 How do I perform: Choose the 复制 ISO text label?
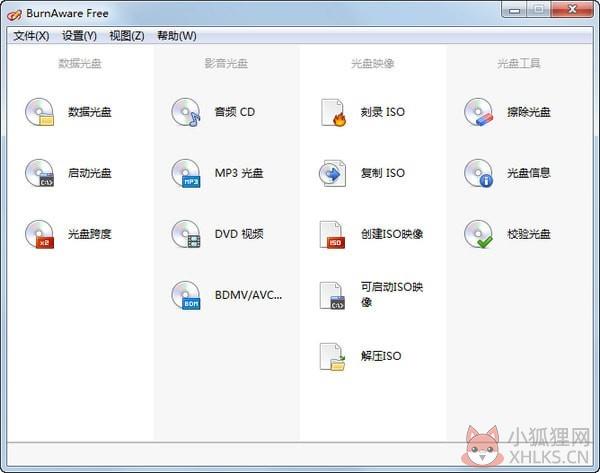click(383, 173)
